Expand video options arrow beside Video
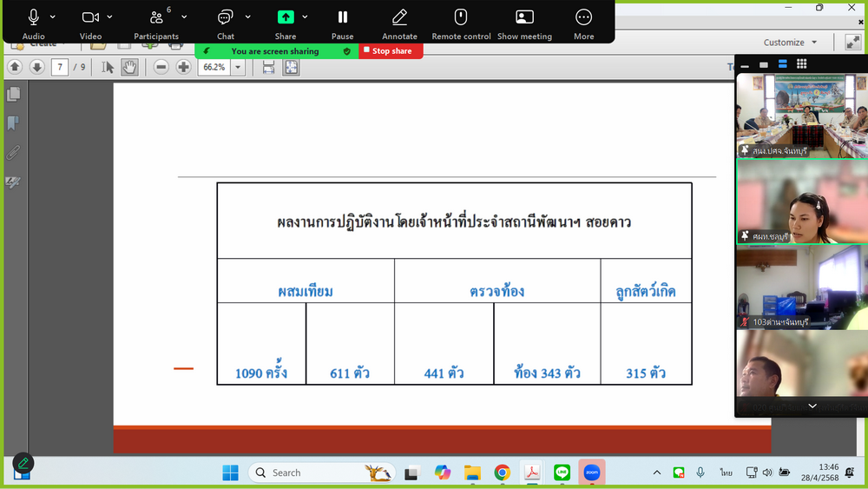868x489 pixels. tap(109, 17)
